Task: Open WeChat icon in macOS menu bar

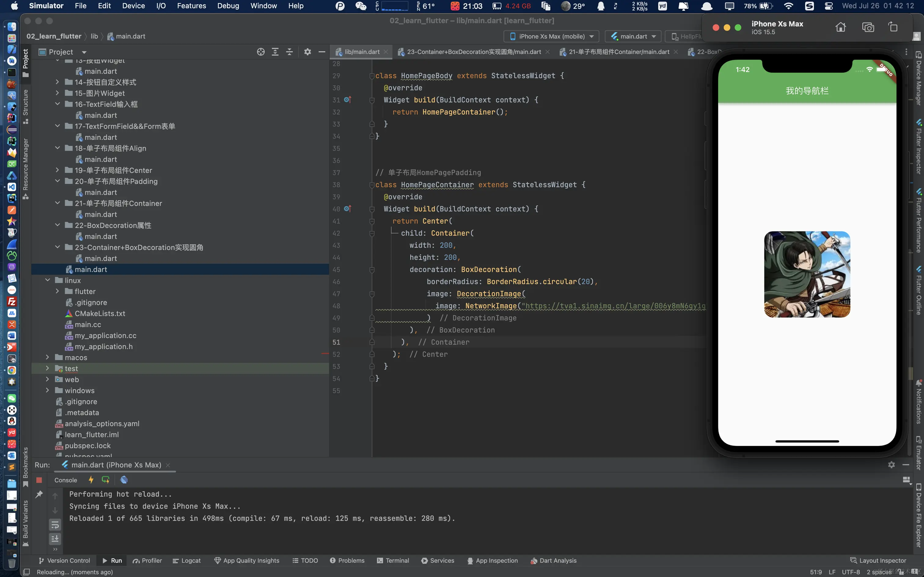Action: click(361, 6)
